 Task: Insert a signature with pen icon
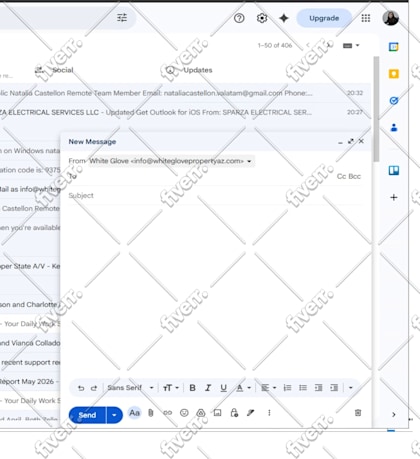pos(251,413)
